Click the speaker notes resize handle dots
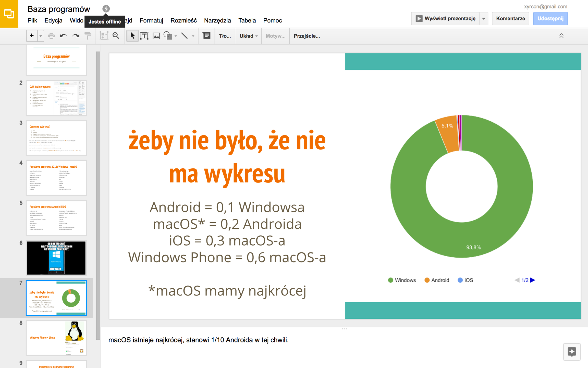The image size is (588, 368). [345, 329]
